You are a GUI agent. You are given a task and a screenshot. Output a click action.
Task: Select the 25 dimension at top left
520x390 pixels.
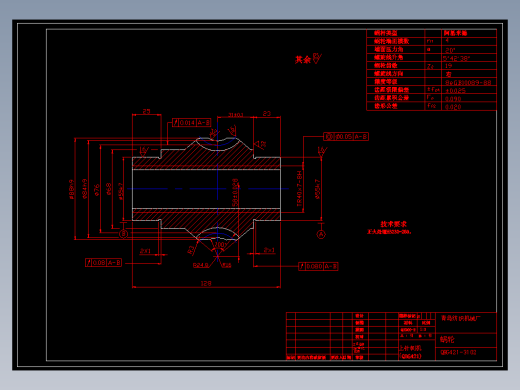coord(146,111)
